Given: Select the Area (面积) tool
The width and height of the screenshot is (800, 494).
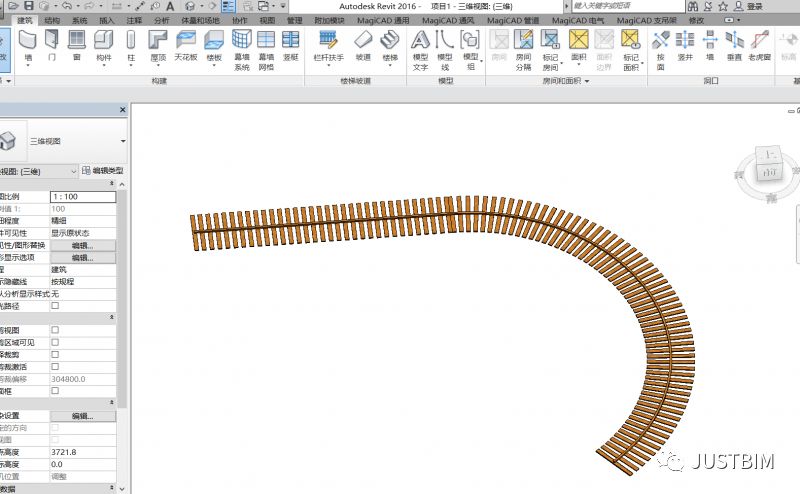Looking at the screenshot, I should tap(579, 45).
